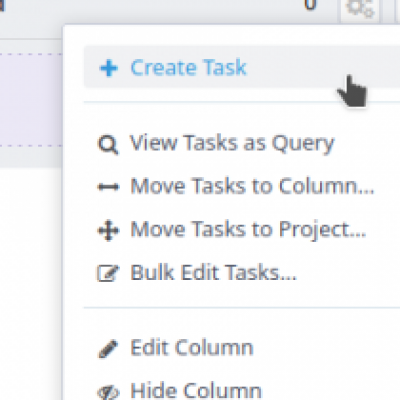400x400 pixels.
Task: Open the Bulk Edit Tasks… entry
Action: pos(213,273)
